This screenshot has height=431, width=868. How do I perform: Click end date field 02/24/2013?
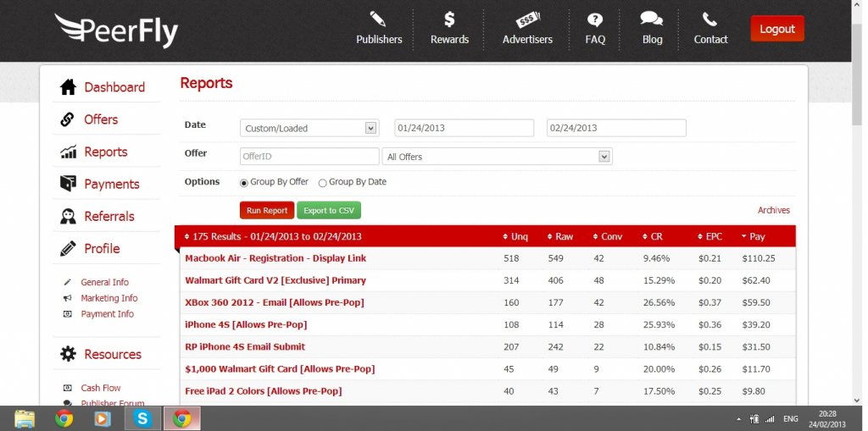click(617, 128)
